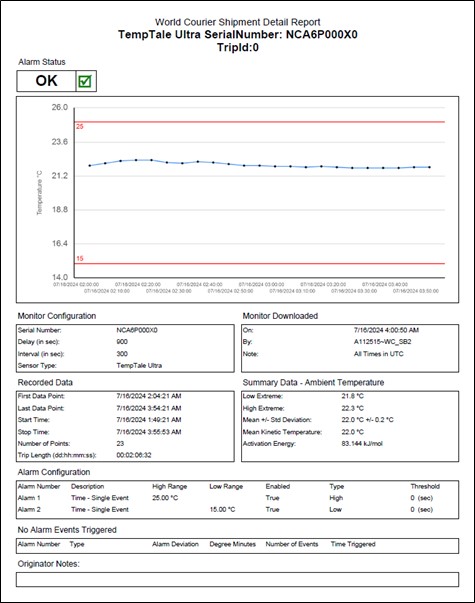Click the x-axis label '07/16/2024 03:50:00'
The height and width of the screenshot is (603, 475).
416,291
